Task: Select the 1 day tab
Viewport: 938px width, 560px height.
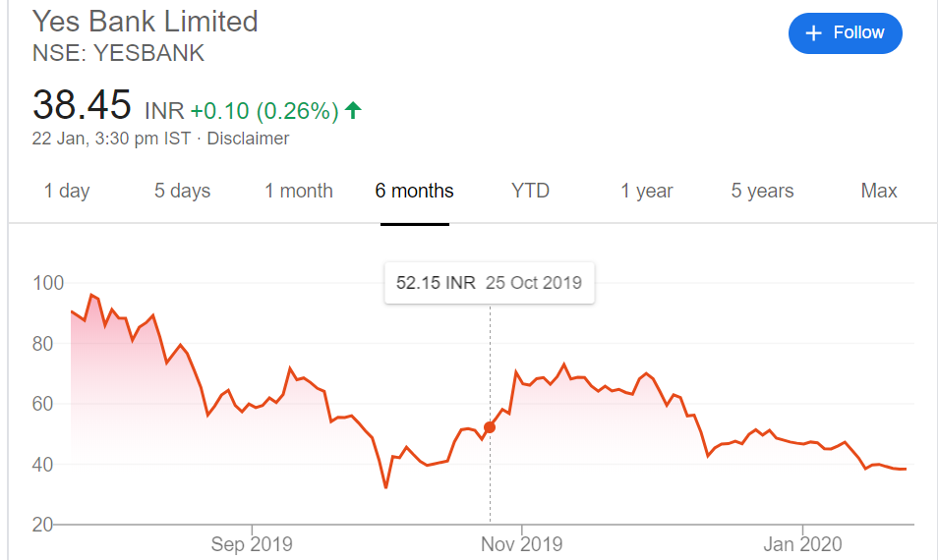Action: point(67,191)
